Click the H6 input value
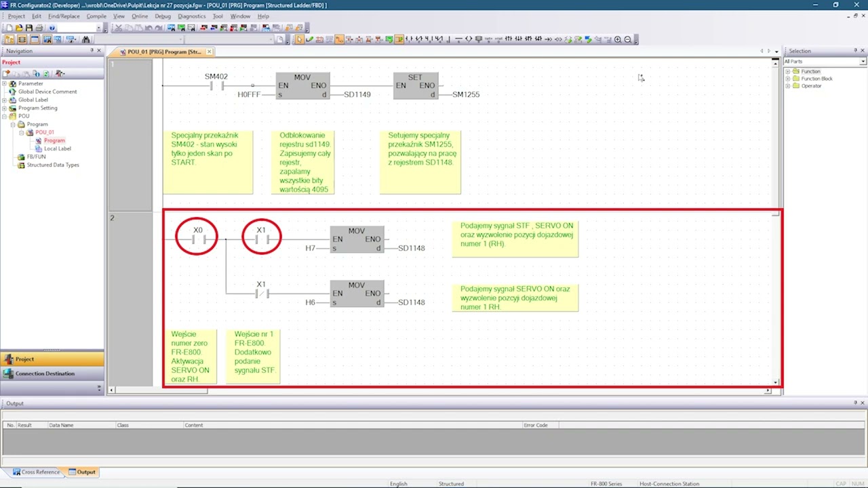Viewport: 868px width, 488px height. [310, 302]
